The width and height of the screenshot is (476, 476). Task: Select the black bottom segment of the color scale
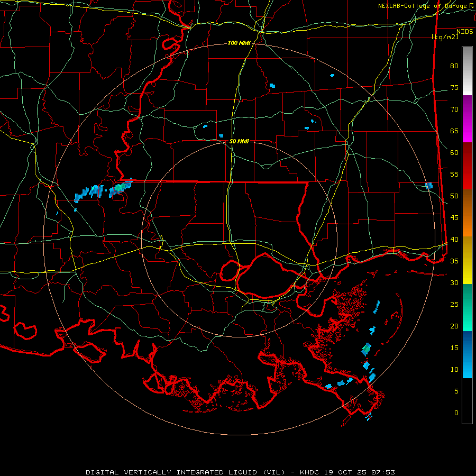[x=467, y=401]
